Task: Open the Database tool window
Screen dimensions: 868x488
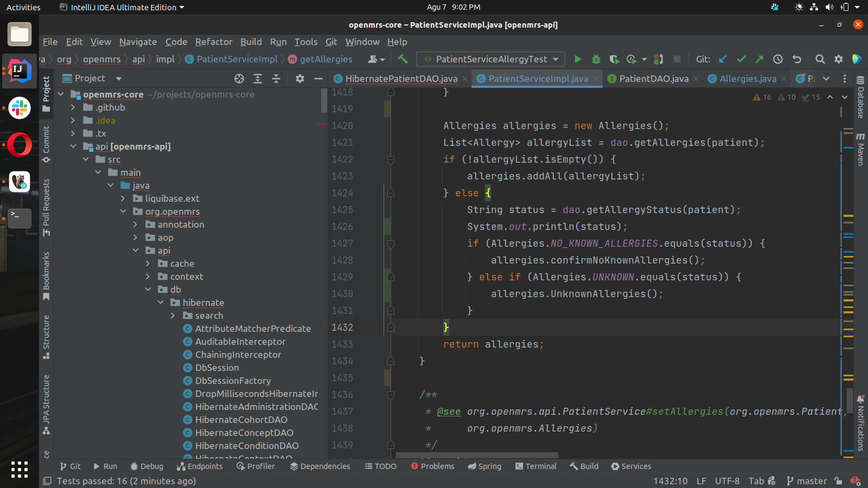Action: pyautogui.click(x=860, y=97)
